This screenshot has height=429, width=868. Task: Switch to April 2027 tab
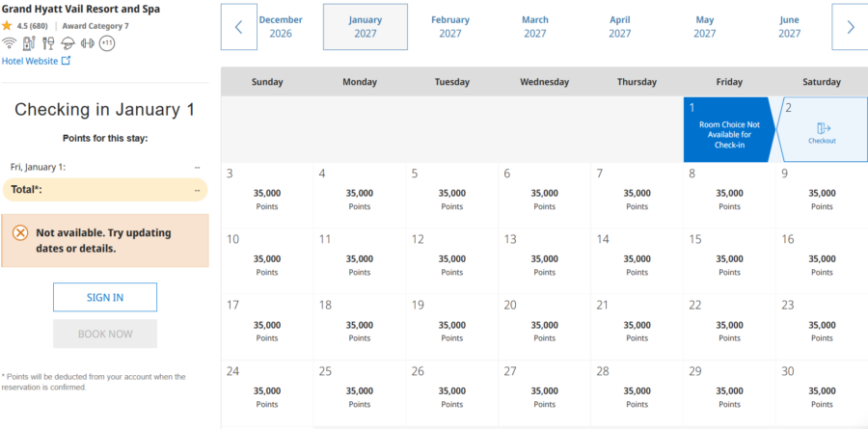point(620,27)
